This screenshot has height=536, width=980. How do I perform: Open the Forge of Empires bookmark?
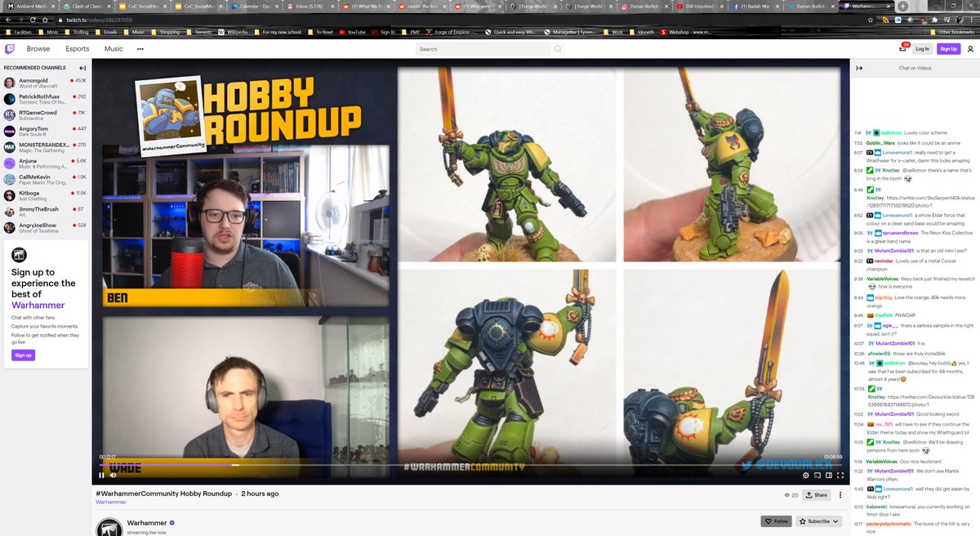(450, 32)
